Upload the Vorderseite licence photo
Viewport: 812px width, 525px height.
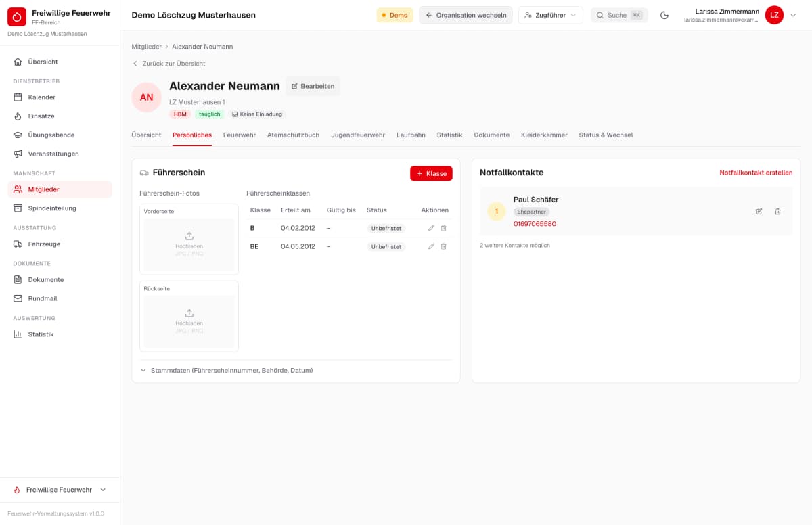189,244
